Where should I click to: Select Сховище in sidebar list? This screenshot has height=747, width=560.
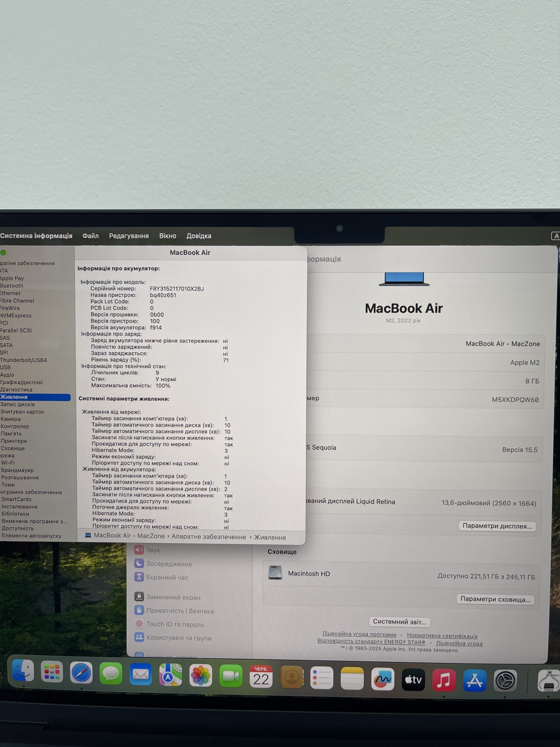point(13,448)
